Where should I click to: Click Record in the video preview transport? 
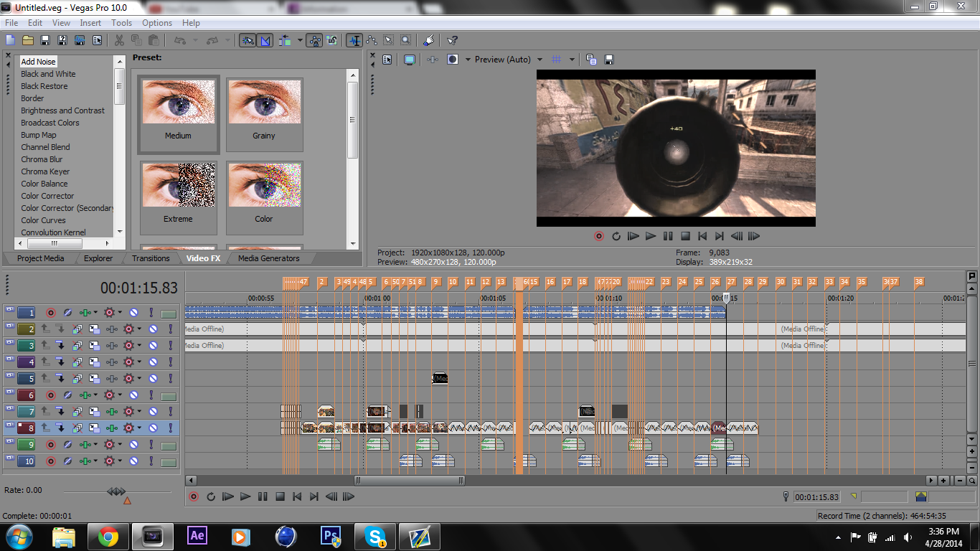[x=599, y=236]
